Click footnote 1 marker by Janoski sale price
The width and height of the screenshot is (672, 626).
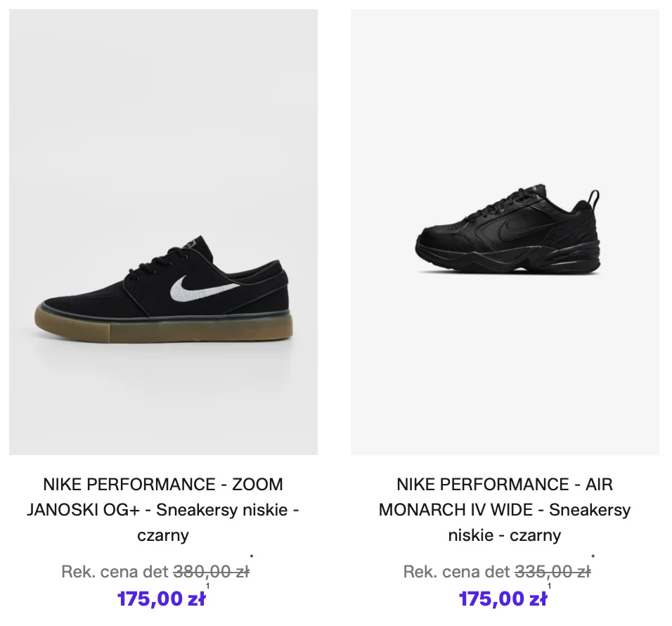coord(208,586)
